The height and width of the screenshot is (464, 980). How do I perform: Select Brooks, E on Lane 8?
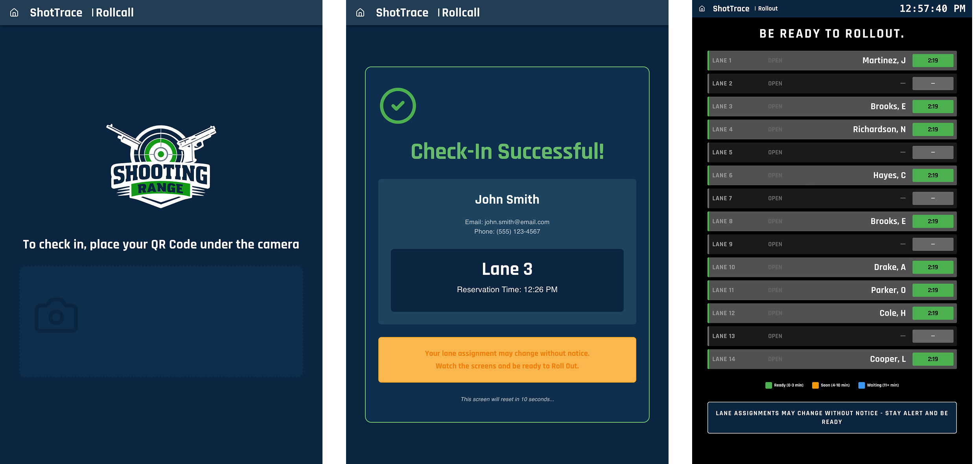[888, 221]
